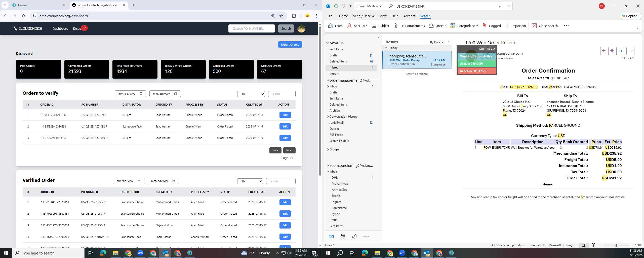Image resolution: width=644 pixels, height=258 pixels.
Task: Click Reply All arrow in reading pane
Action: [612, 51]
